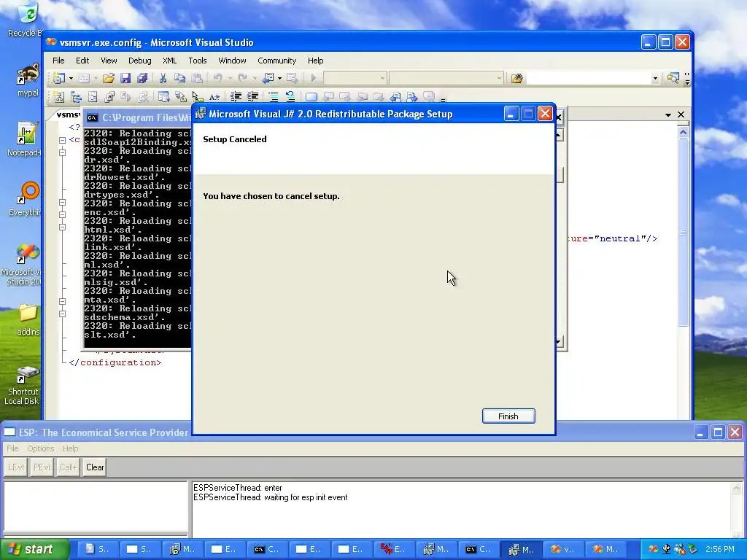
Task: Select the addins folder on the desktop
Action: (28, 319)
